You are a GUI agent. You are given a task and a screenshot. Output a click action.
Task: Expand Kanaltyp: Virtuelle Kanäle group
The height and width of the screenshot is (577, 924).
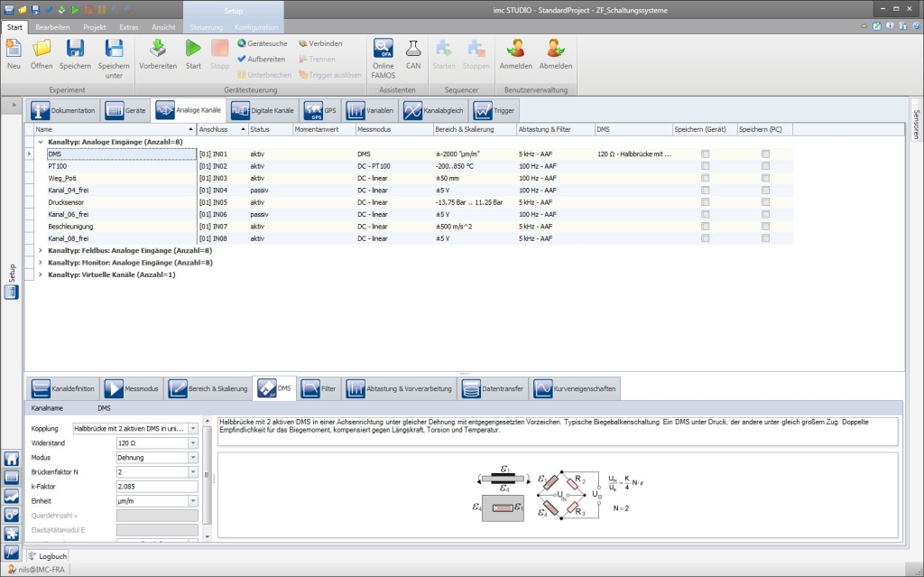tap(41, 275)
